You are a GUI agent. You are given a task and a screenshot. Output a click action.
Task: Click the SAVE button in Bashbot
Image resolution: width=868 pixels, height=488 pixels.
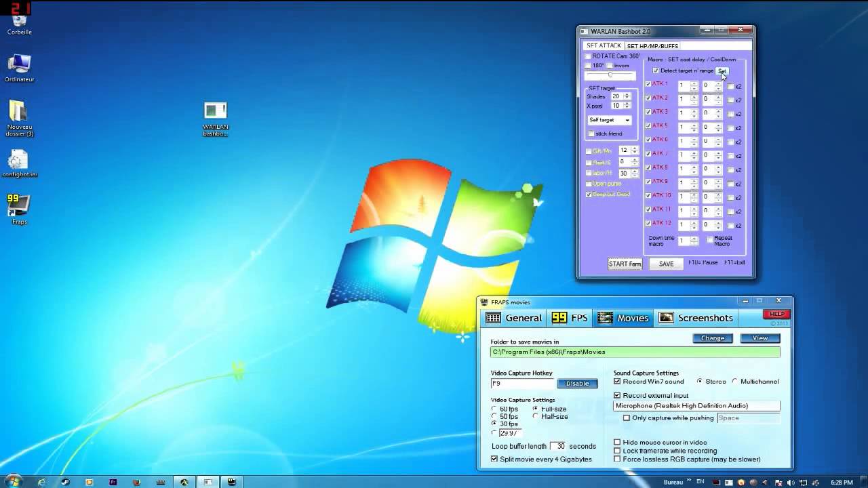click(667, 264)
